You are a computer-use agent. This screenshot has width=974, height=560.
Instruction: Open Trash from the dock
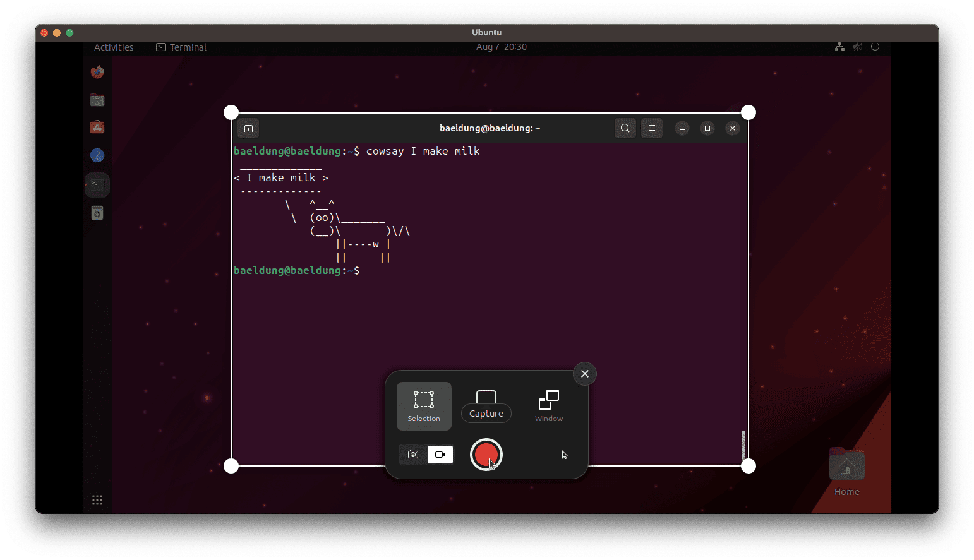coord(97,213)
